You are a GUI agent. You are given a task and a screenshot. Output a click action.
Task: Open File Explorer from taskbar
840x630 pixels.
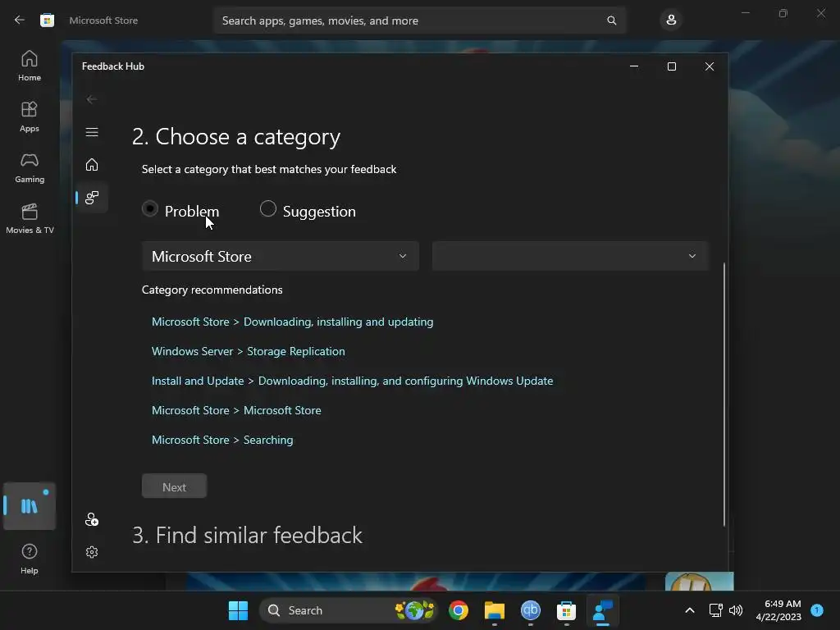coord(494,610)
